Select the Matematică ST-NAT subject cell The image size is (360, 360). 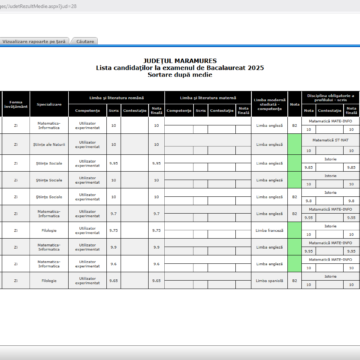pos(331,140)
